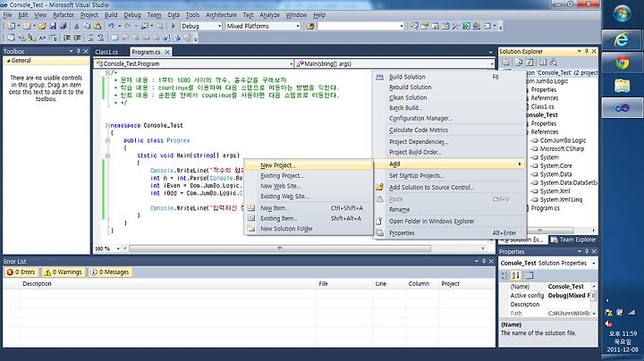This screenshot has height=361, width=644.
Task: Click the Find in Files toolbar icon
Action: 310,26
